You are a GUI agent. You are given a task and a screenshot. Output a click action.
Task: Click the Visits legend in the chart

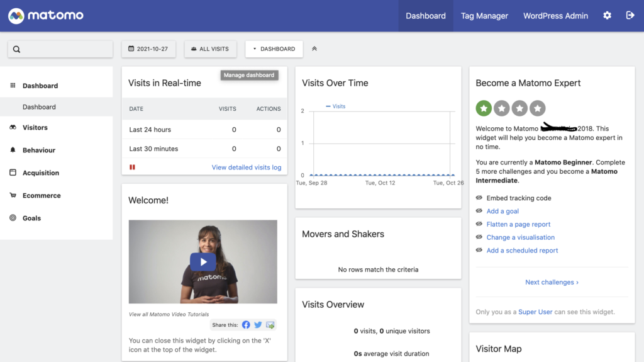(336, 106)
